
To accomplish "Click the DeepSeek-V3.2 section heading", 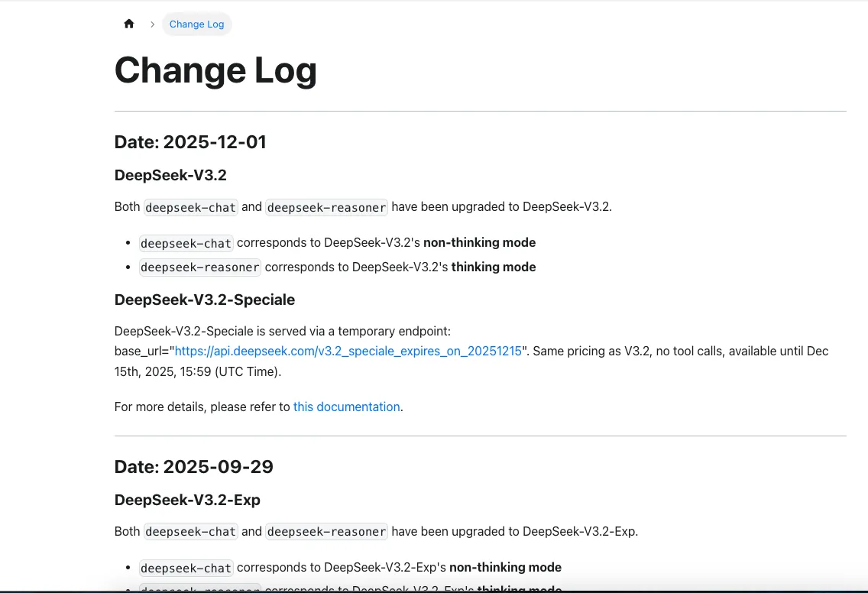I will (170, 175).
